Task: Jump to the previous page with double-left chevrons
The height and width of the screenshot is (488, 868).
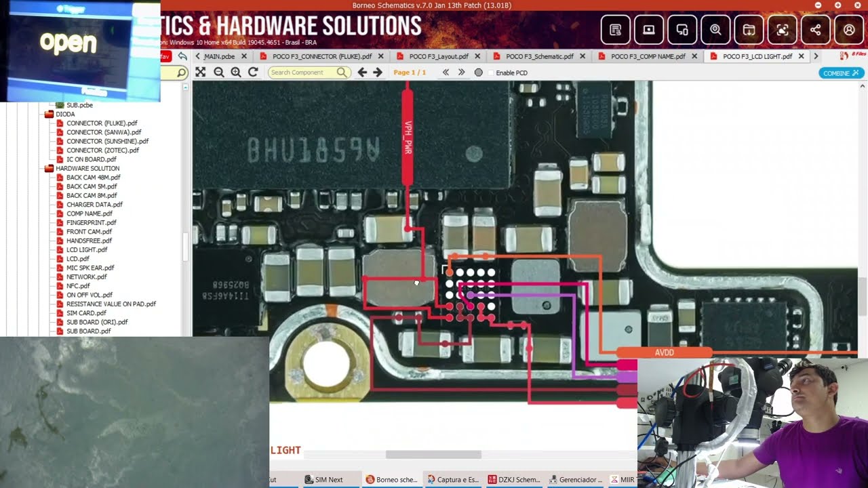Action: coord(446,73)
